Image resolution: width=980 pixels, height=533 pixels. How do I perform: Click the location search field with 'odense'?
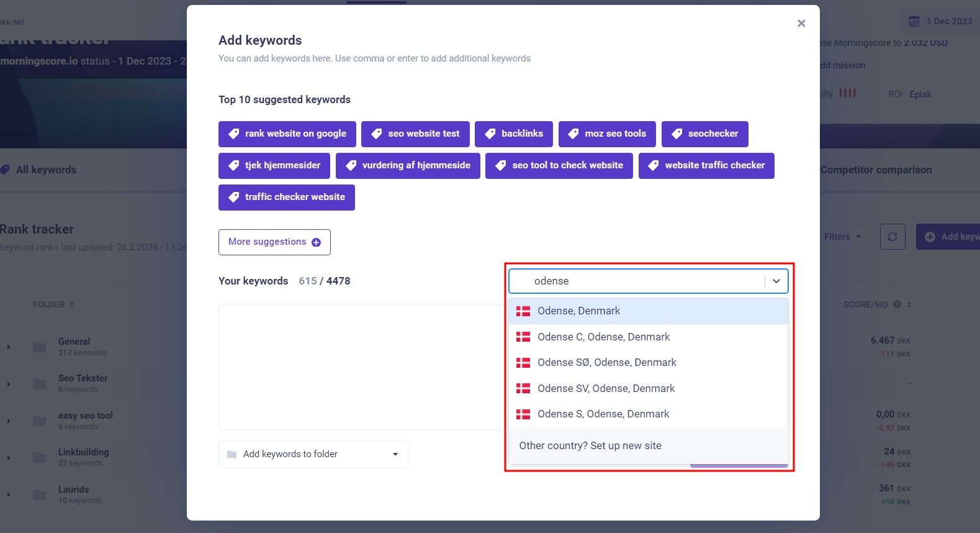pyautogui.click(x=636, y=281)
